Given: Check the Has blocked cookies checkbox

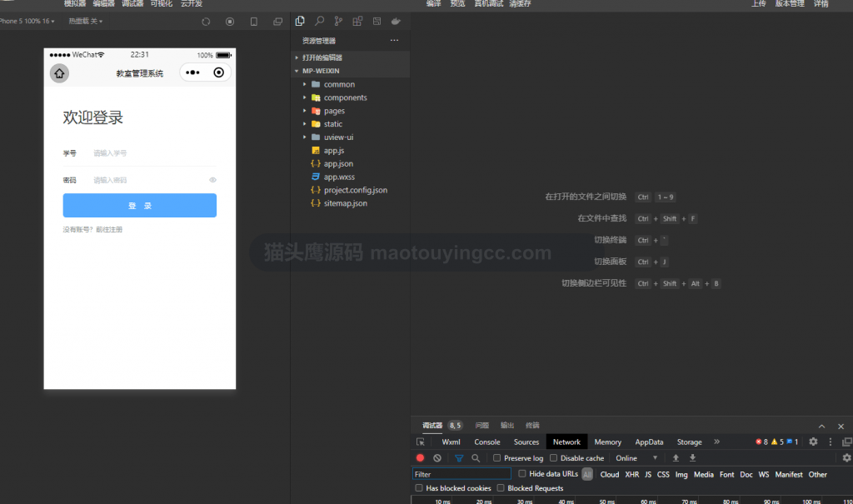Looking at the screenshot, I should pyautogui.click(x=418, y=487).
